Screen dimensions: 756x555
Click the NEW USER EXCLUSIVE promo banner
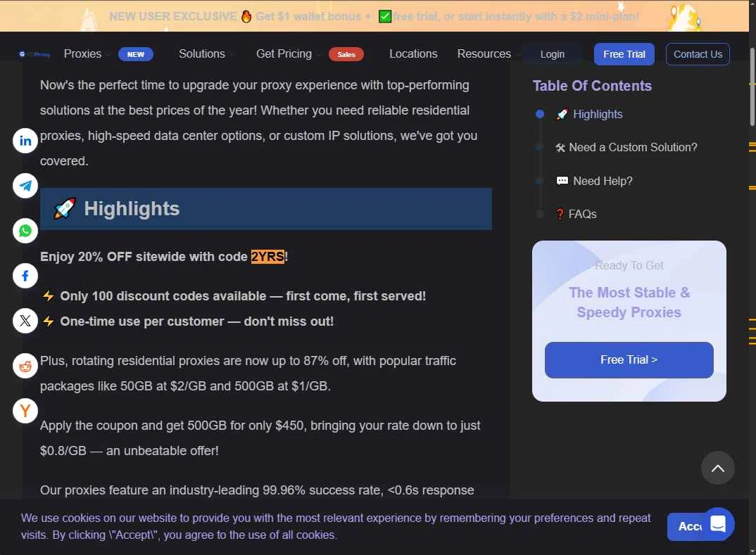(374, 16)
